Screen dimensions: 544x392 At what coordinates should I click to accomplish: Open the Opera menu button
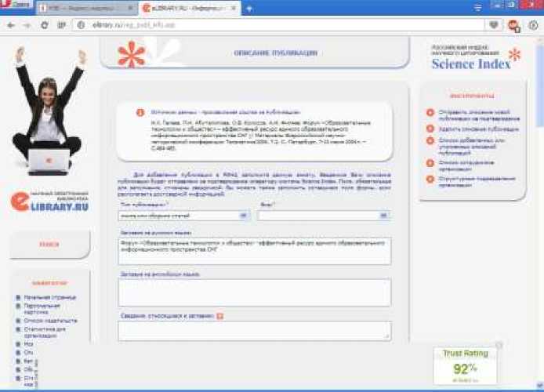click(16, 5)
